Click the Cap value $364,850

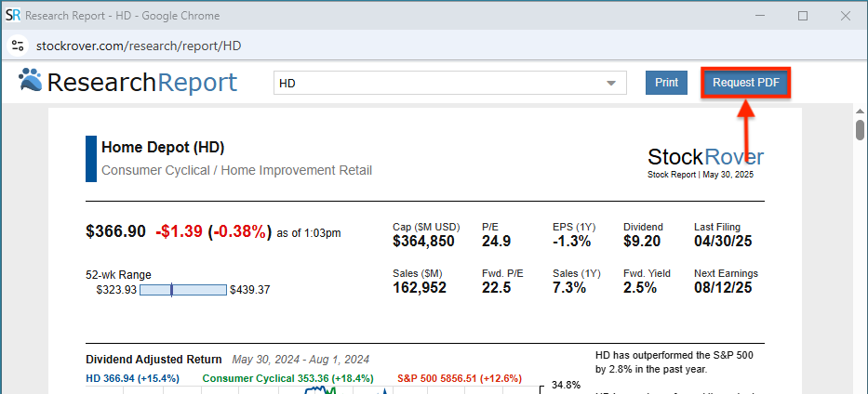click(423, 242)
